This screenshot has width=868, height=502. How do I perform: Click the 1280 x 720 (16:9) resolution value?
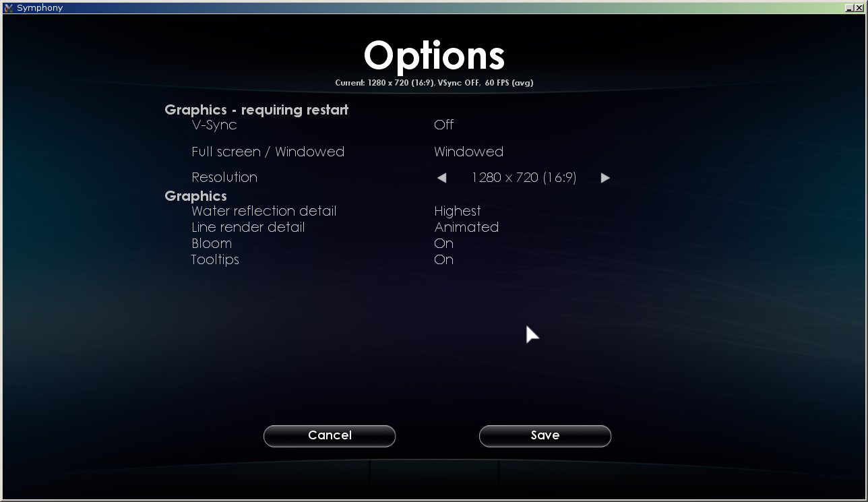[x=524, y=177]
